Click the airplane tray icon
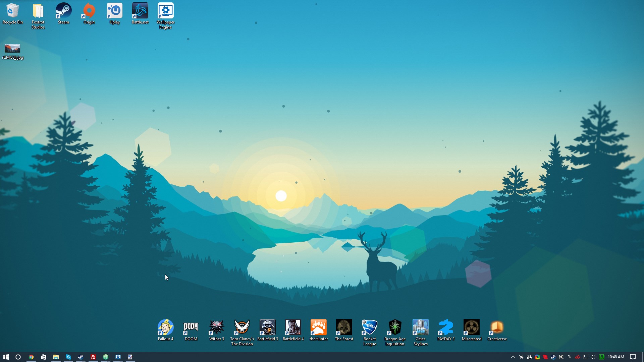Screen dimensions: 644x362 pos(521,357)
